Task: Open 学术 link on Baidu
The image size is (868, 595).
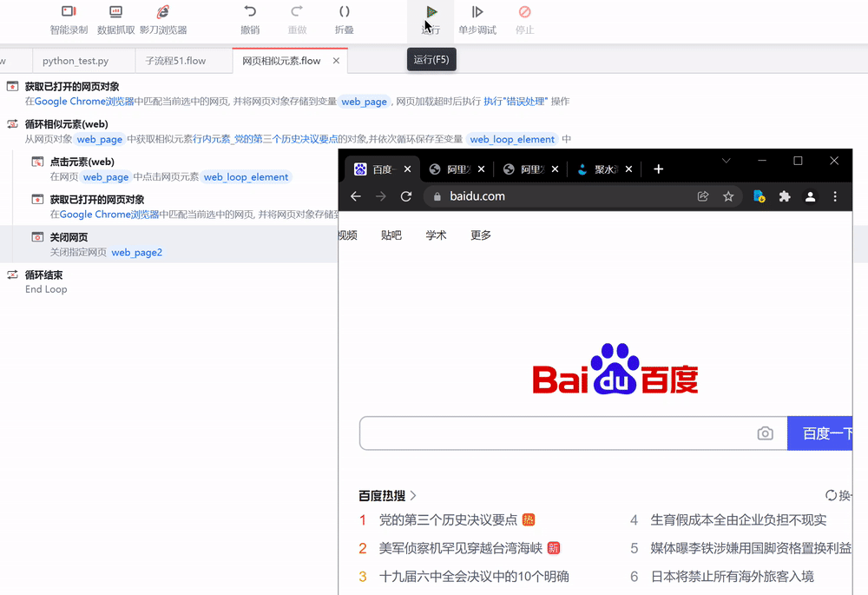Action: [437, 235]
